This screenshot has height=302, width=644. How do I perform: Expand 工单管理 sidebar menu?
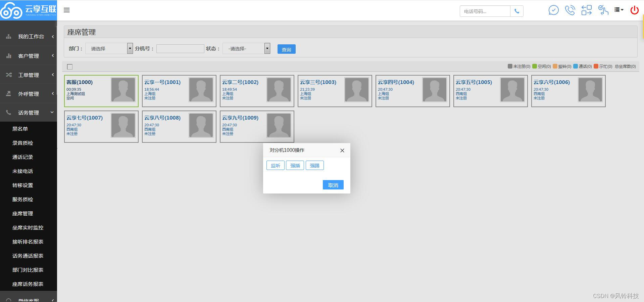point(29,75)
